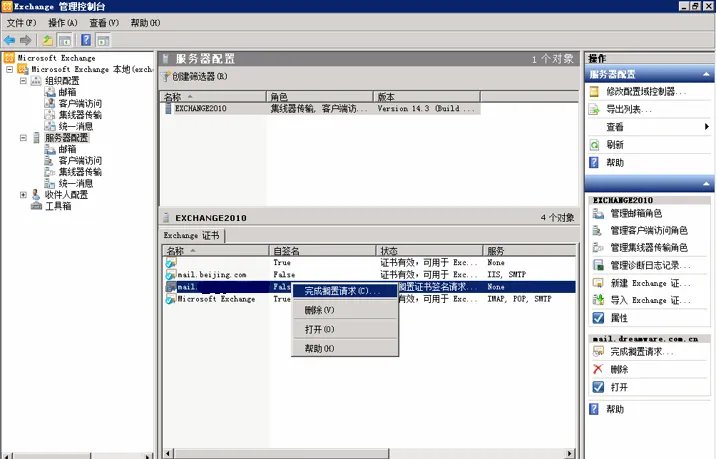Open 查看 submenu arrow in actions pane
The image size is (717, 459).
[x=706, y=127]
